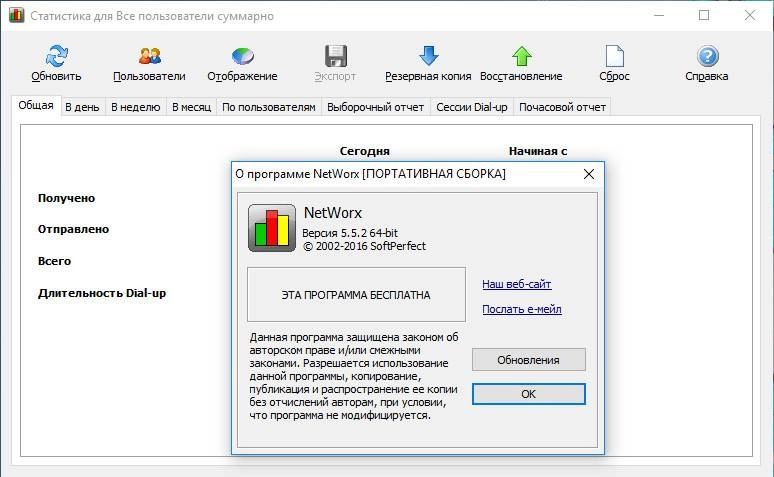The image size is (774, 477).
Task: Click the Начиная с column header
Action: pyautogui.click(x=538, y=151)
